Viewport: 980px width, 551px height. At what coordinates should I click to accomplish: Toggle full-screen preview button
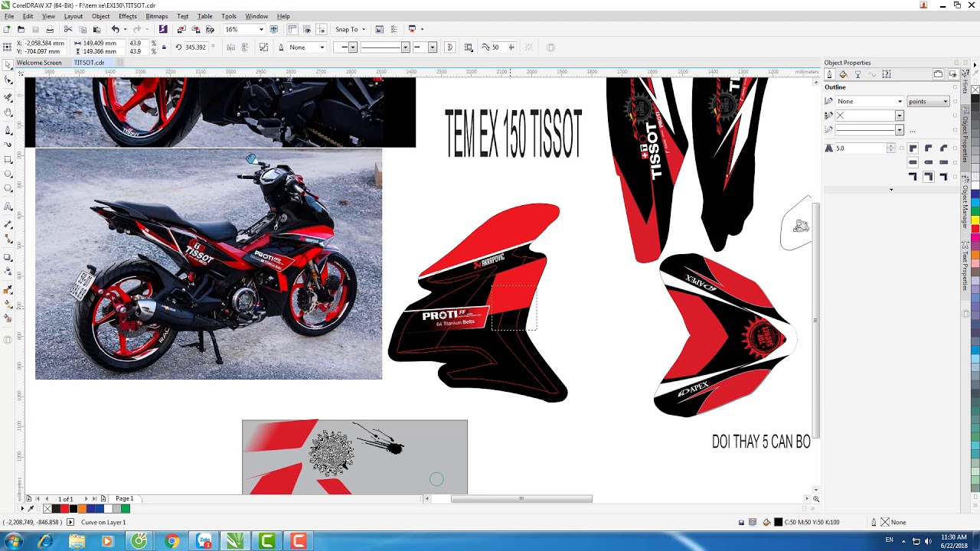tap(273, 29)
